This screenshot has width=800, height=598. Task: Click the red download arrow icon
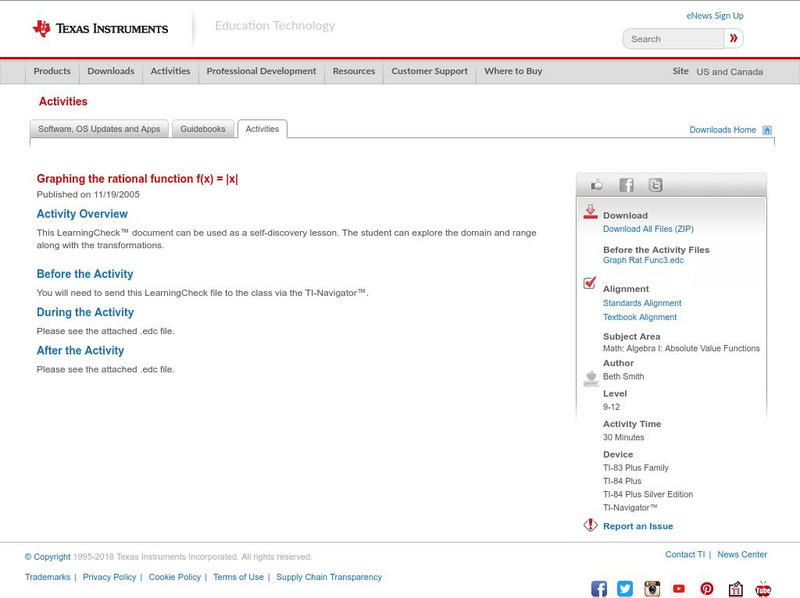pos(590,212)
